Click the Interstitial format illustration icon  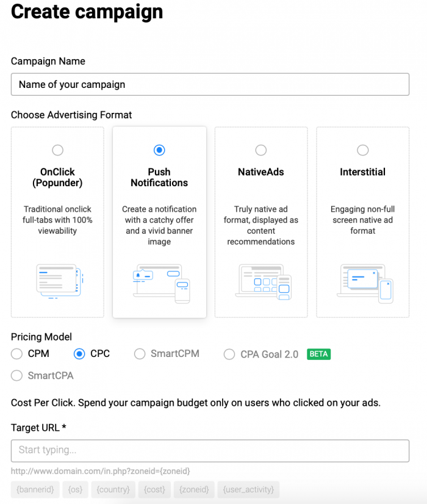click(x=365, y=284)
